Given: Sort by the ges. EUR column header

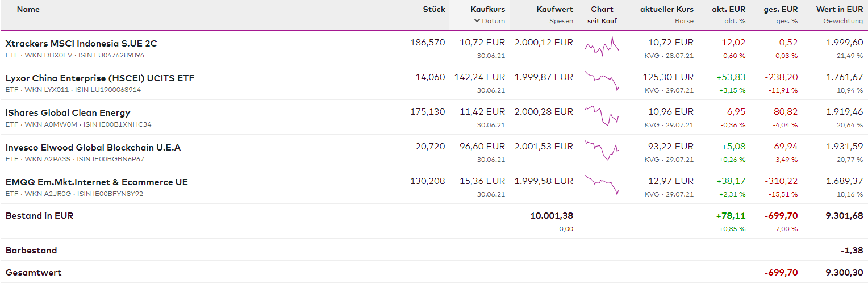Looking at the screenshot, I should 781,9.
